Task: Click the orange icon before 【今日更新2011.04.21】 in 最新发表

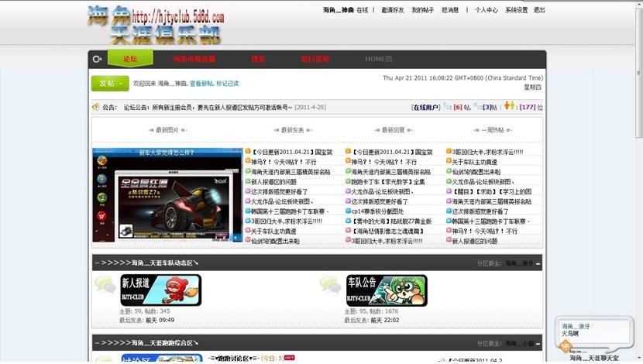Action: point(248,151)
